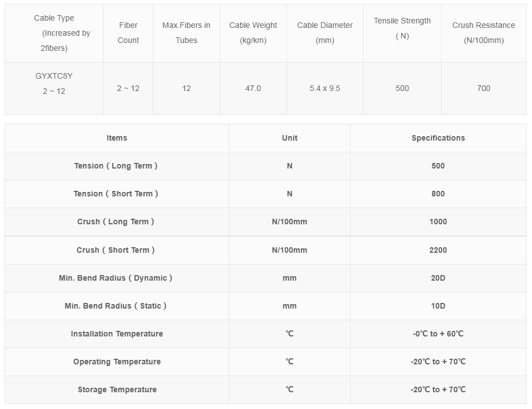Click the Max.Fibers in Tubes header

tap(186, 33)
